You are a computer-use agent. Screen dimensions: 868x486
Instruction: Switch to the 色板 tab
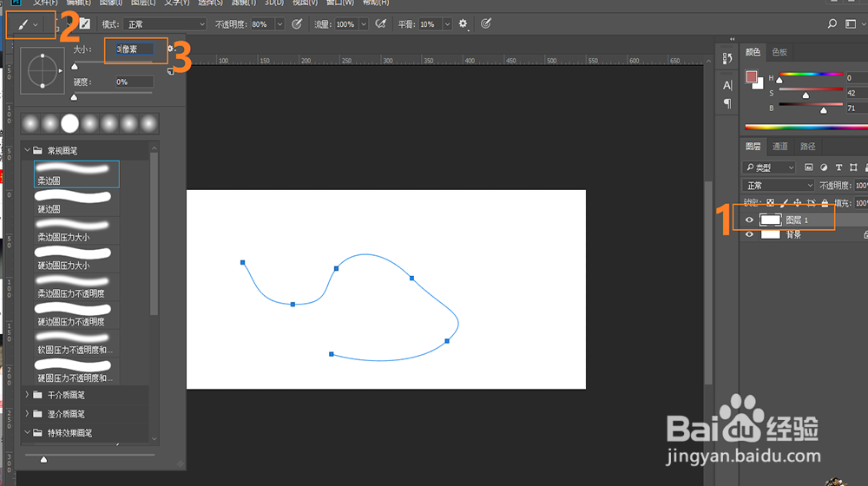pos(779,52)
